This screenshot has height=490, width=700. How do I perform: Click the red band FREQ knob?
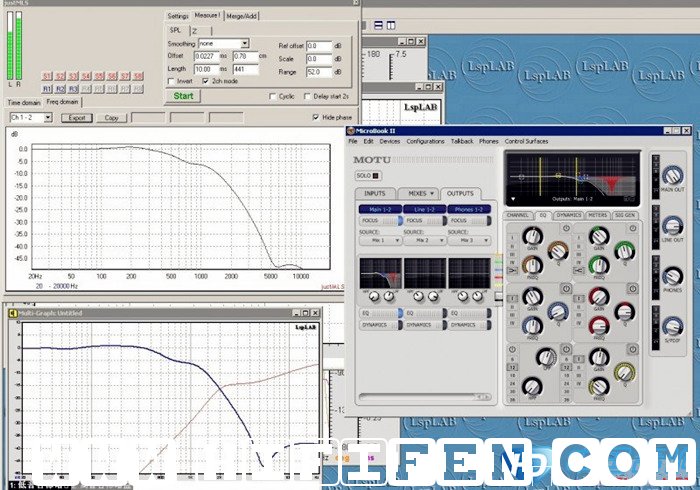point(599,326)
